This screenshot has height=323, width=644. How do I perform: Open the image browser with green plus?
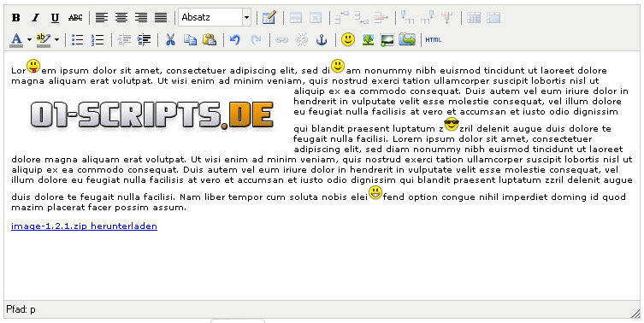[387, 40]
